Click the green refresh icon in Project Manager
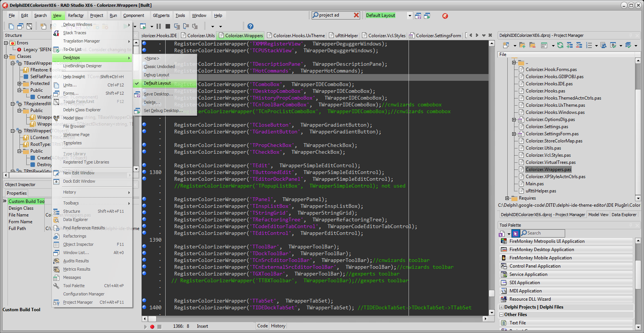The height and width of the screenshot is (333, 644). click(x=560, y=45)
